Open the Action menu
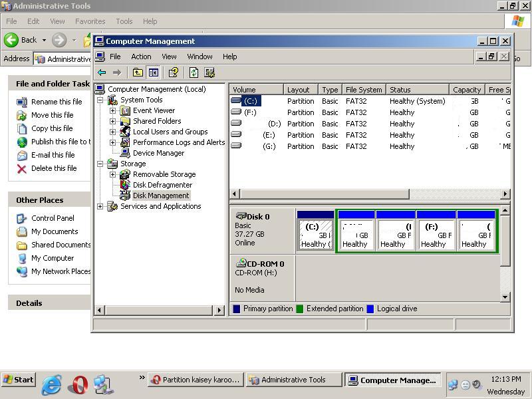 141,57
